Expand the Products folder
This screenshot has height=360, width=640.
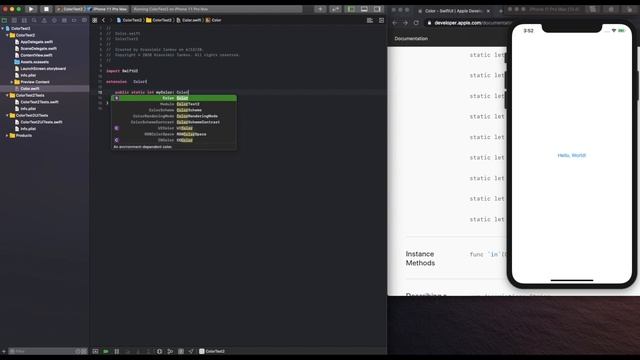point(7,136)
